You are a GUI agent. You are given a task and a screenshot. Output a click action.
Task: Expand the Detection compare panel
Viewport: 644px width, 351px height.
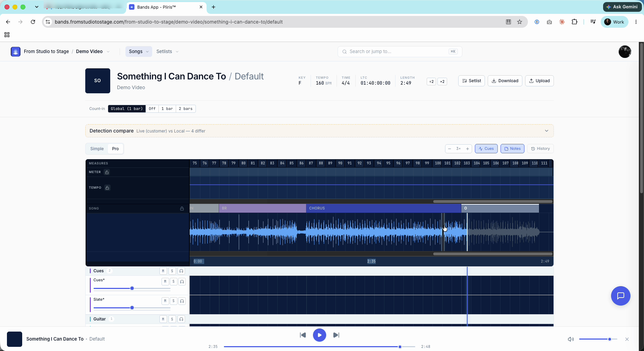tap(547, 131)
